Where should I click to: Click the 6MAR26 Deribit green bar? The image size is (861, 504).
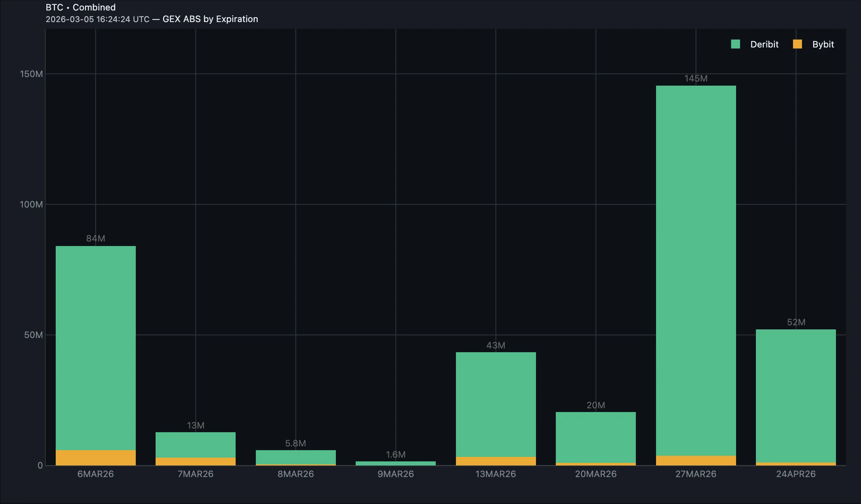(x=95, y=348)
